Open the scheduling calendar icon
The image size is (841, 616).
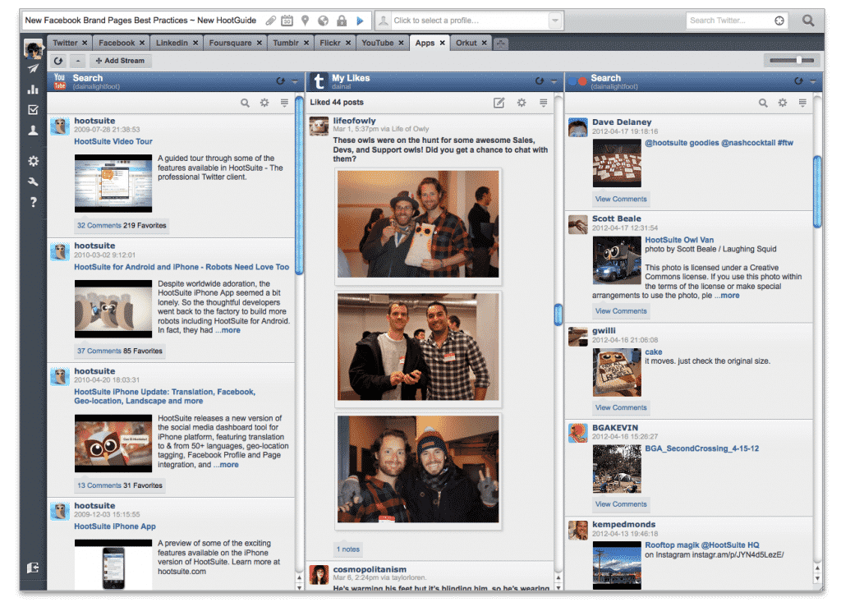click(x=287, y=21)
